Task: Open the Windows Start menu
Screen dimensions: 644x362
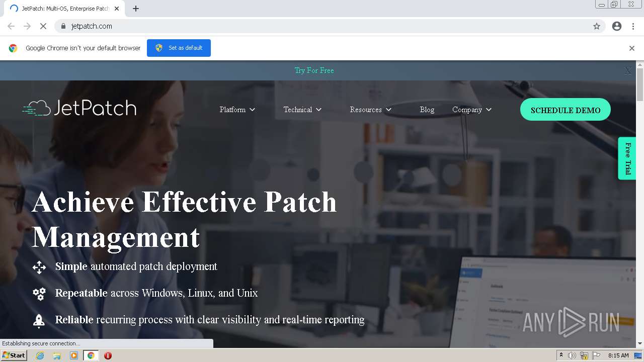Action: click(x=14, y=355)
